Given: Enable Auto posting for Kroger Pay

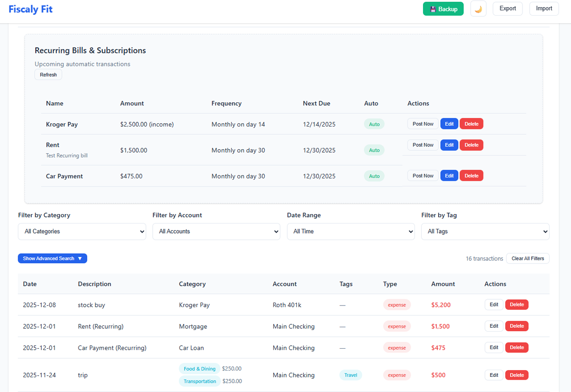Looking at the screenshot, I should coord(374,123).
